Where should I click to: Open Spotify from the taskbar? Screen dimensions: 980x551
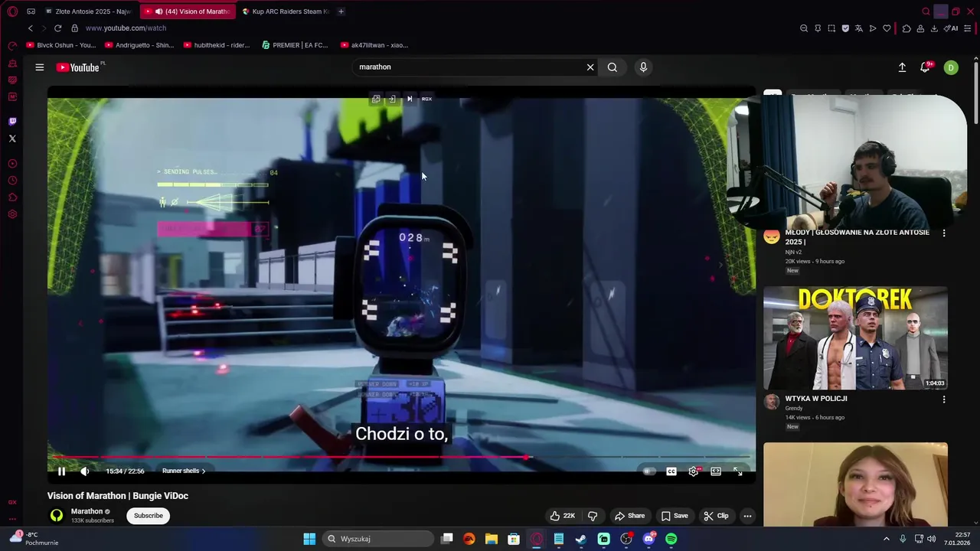point(671,539)
